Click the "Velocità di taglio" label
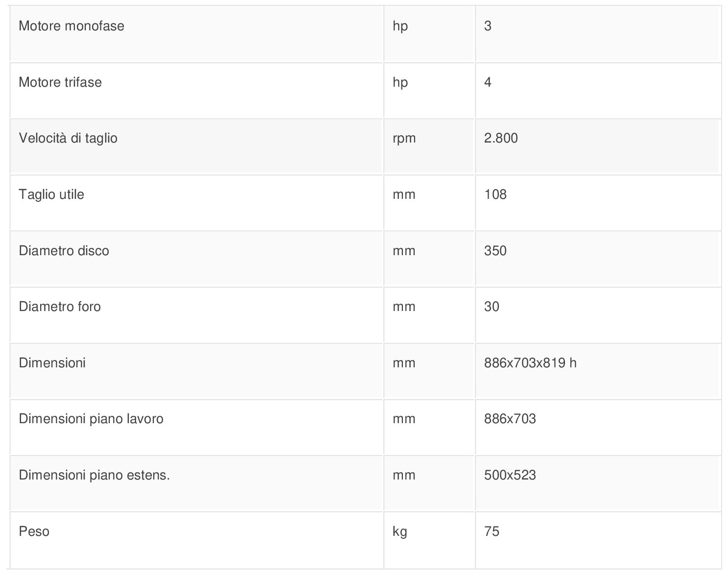 pos(68,138)
